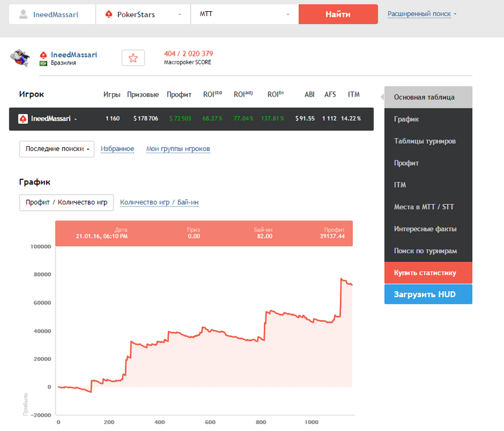The image size is (504, 431).
Task: Open Профит in the side menu
Action: coord(428,163)
